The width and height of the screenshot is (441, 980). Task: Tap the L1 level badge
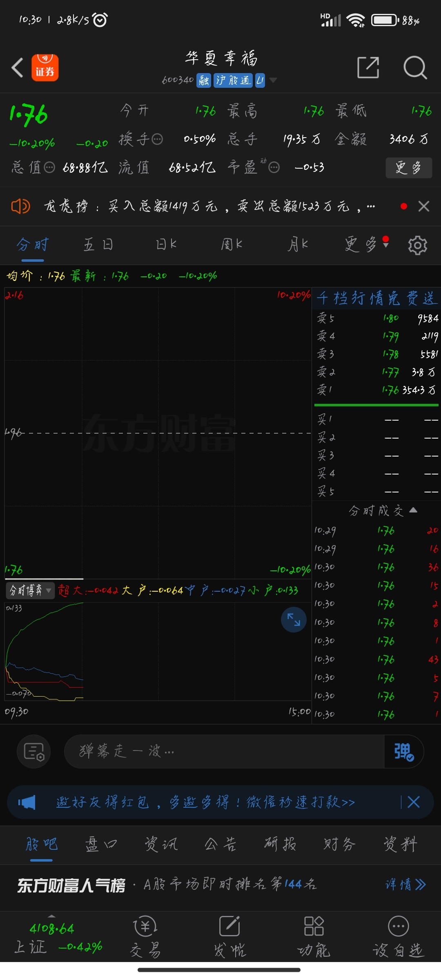click(x=260, y=80)
